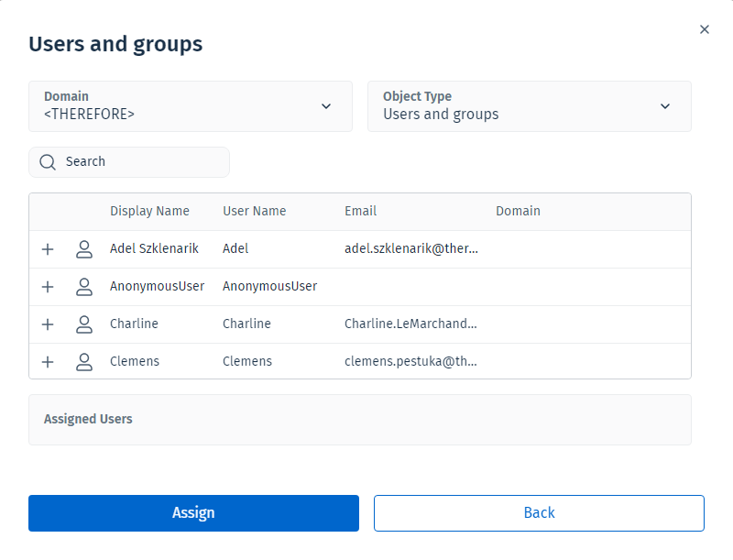Click the Assign button
The height and width of the screenshot is (560, 733).
click(193, 512)
